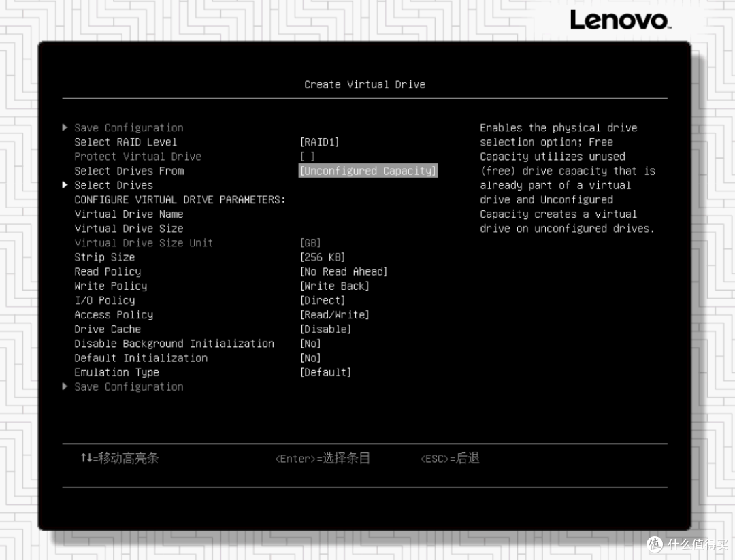Click the Disable Background Initialization label
This screenshot has height=560, width=735.
(174, 344)
